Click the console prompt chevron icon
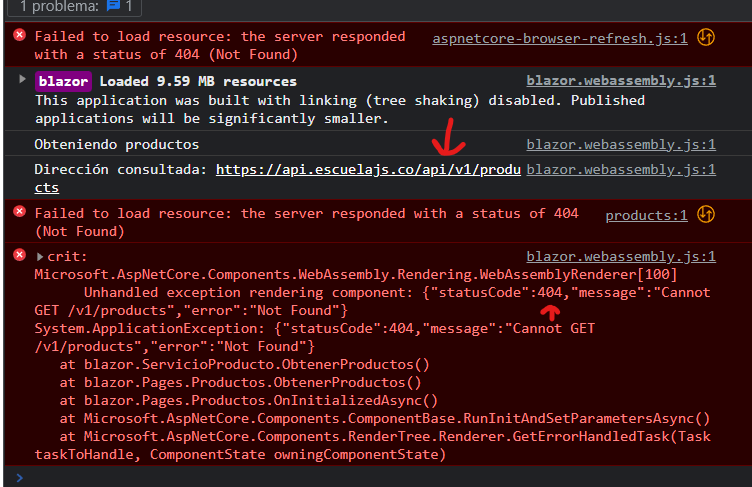 pos(19,477)
